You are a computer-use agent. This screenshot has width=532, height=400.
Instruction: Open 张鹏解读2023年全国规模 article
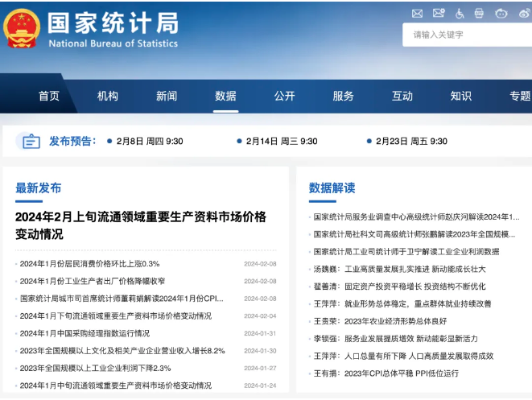(414, 234)
